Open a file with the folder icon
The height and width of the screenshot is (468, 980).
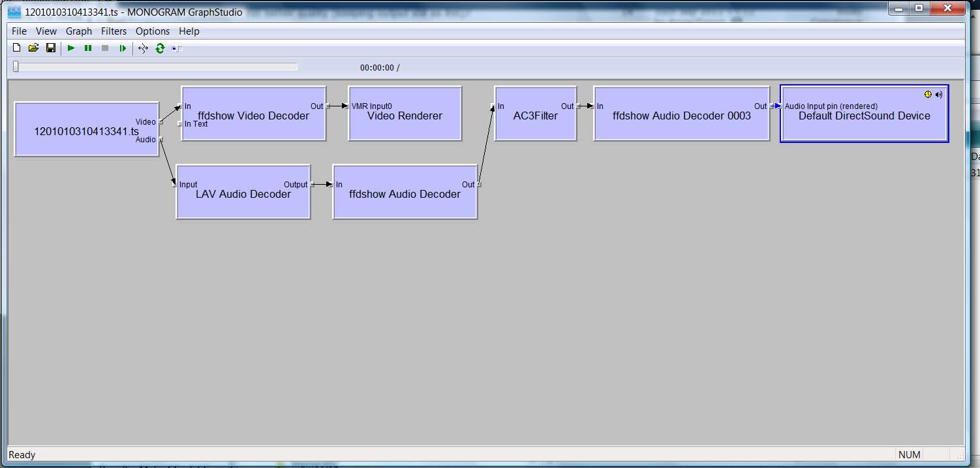click(34, 48)
